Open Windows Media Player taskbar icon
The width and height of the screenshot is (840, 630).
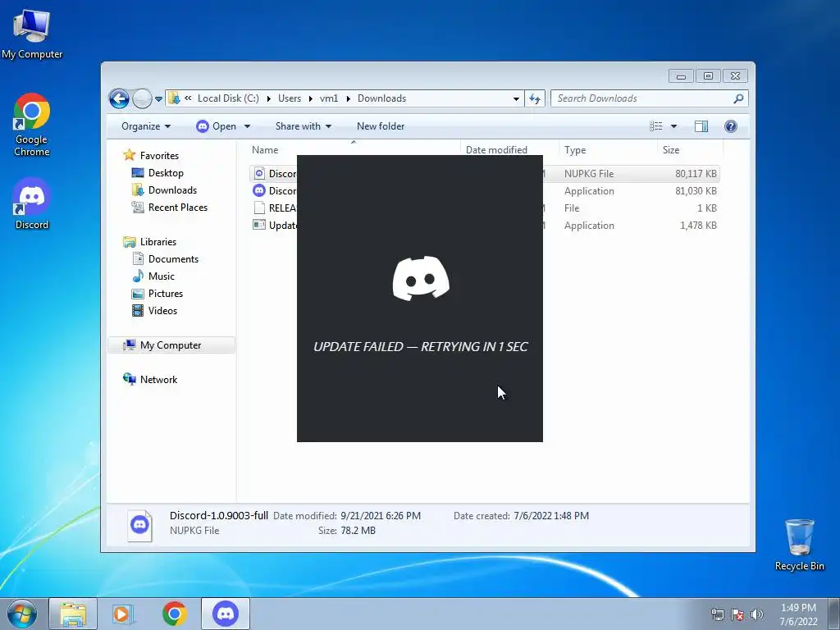(x=123, y=614)
